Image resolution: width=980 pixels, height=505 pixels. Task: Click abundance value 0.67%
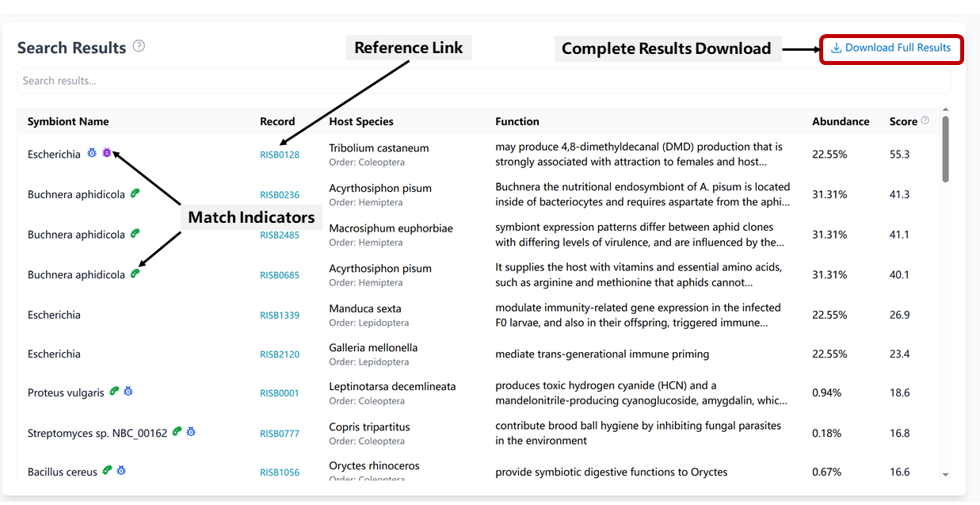coord(826,472)
